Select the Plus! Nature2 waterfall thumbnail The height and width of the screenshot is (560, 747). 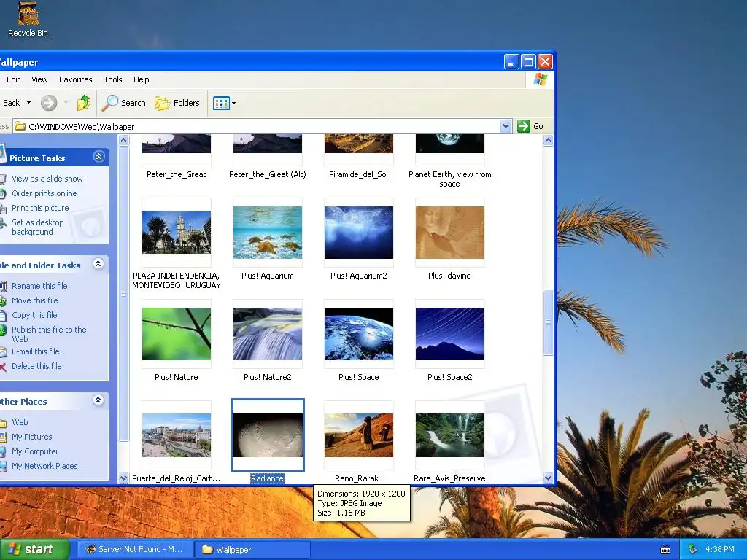(268, 334)
